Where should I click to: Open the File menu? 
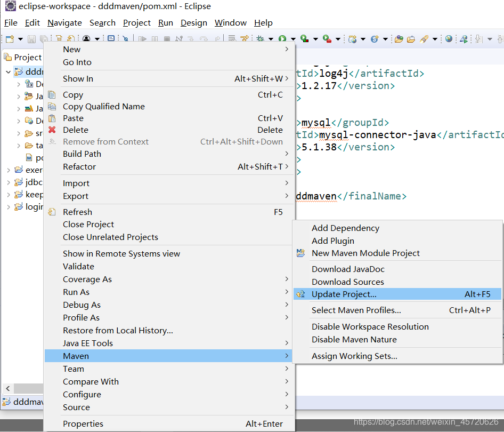point(11,23)
